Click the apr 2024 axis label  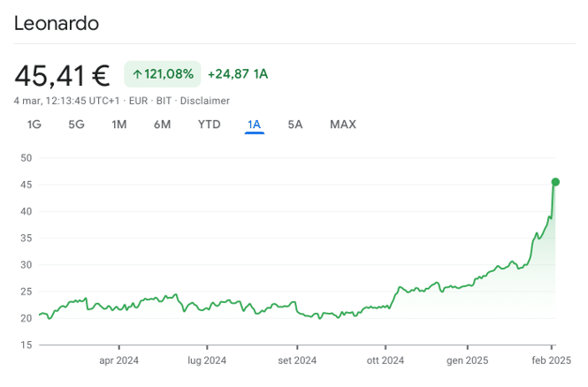(118, 360)
